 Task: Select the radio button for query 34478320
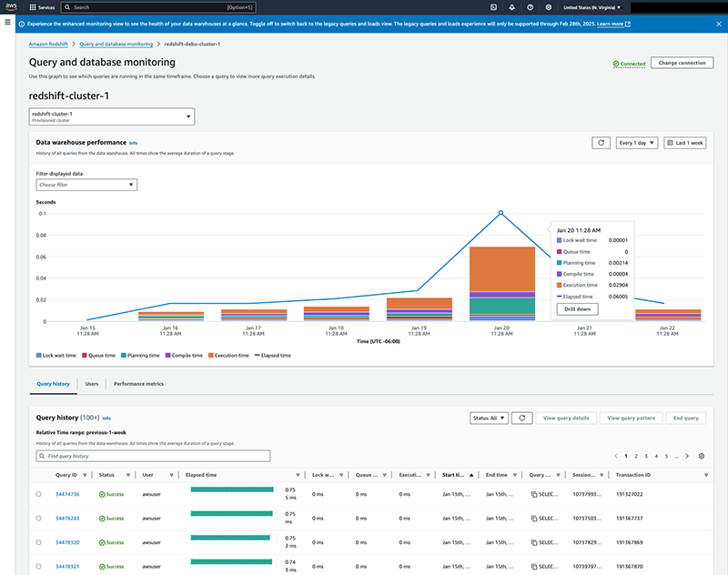[36, 543]
